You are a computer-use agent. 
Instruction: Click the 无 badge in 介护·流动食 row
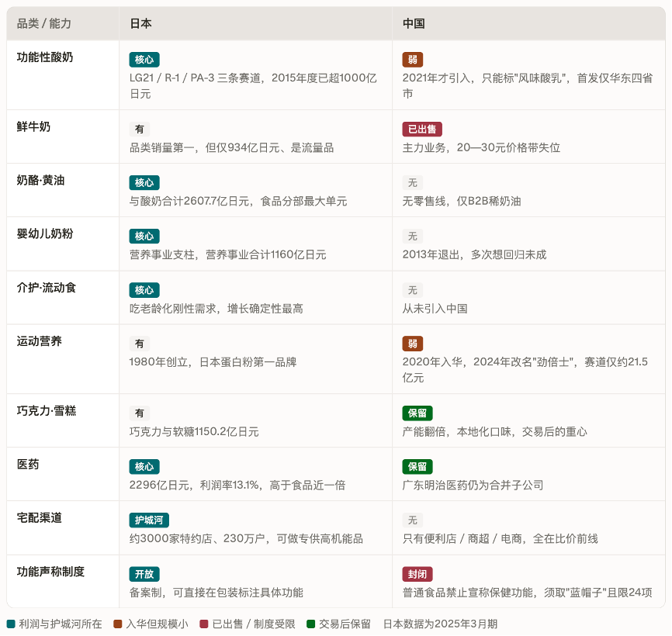(x=413, y=290)
